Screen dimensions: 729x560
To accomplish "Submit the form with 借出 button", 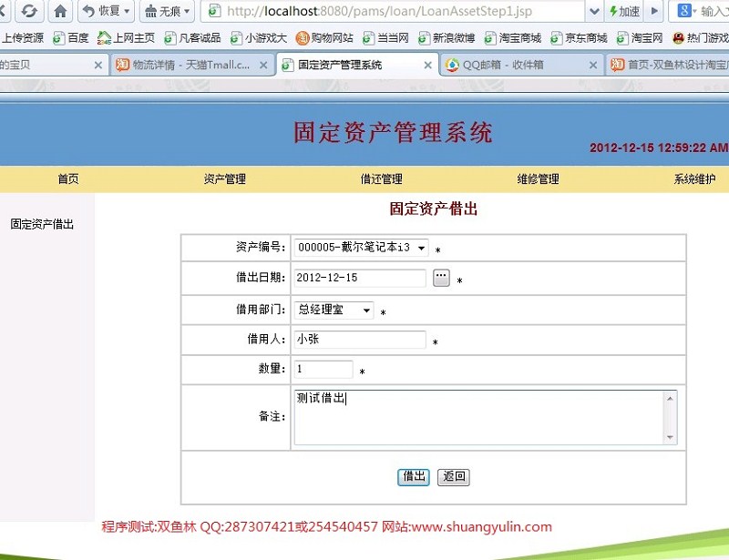I will coord(414,477).
